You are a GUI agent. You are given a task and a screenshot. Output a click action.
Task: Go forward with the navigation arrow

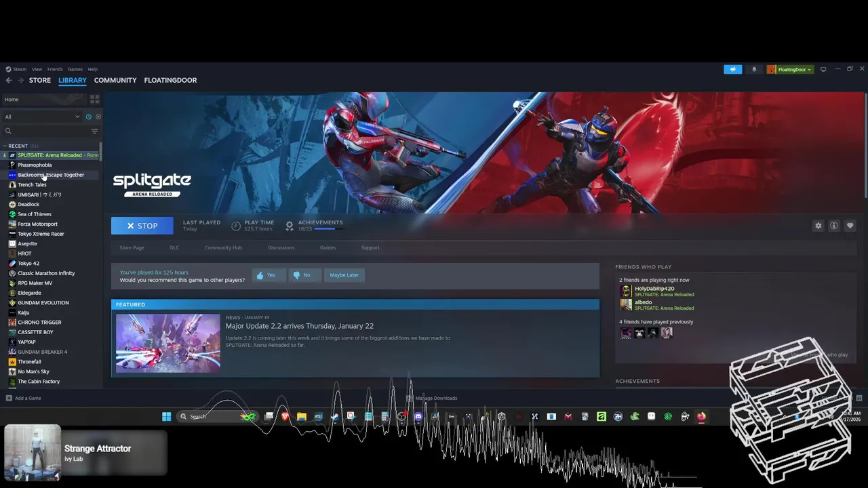click(21, 80)
